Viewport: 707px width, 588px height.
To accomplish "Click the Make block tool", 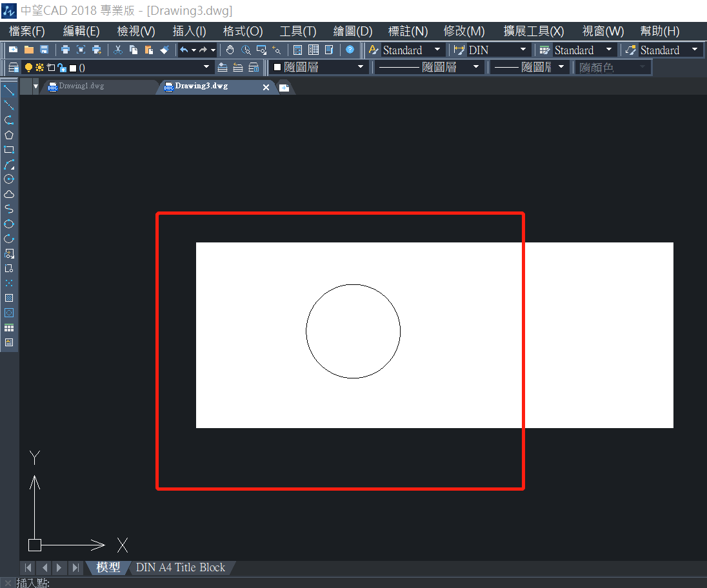I will click(x=9, y=269).
